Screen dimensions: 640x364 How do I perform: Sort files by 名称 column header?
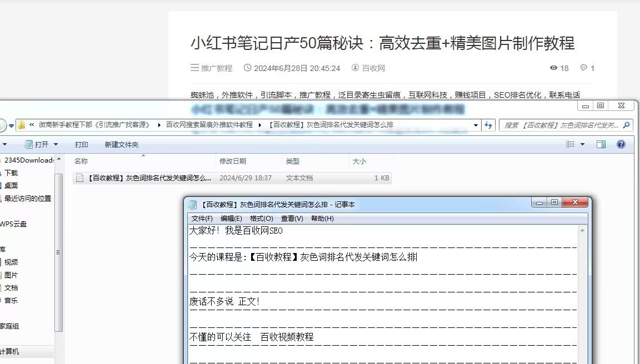coord(81,161)
